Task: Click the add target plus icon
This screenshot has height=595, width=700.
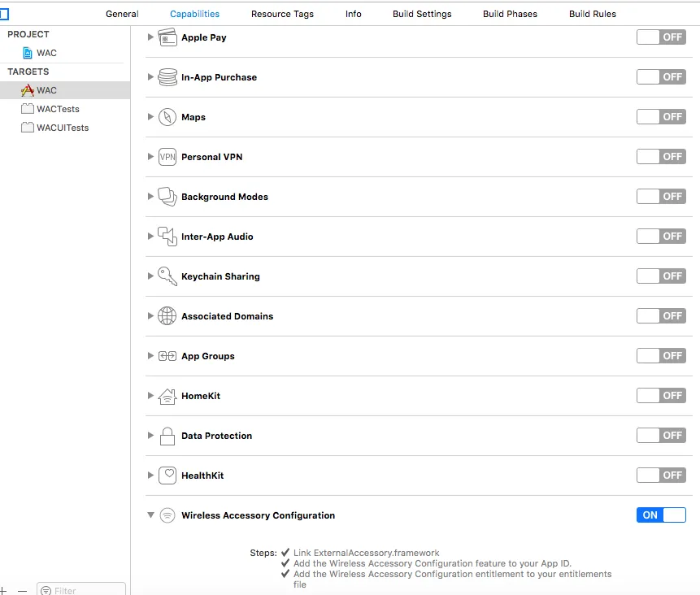Action: click(2, 591)
